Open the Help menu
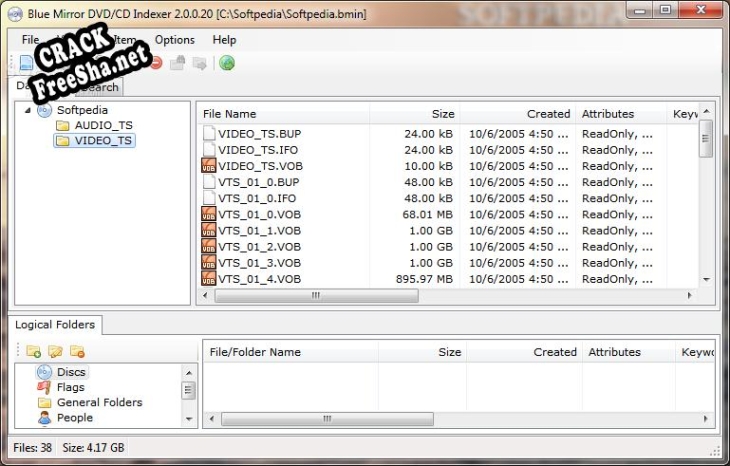The width and height of the screenshot is (730, 466). click(224, 40)
